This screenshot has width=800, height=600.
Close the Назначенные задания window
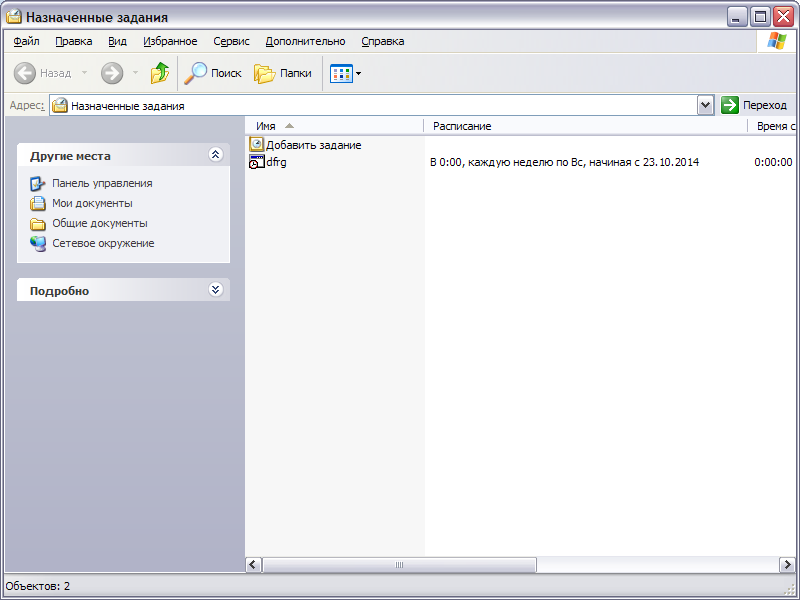[783, 17]
